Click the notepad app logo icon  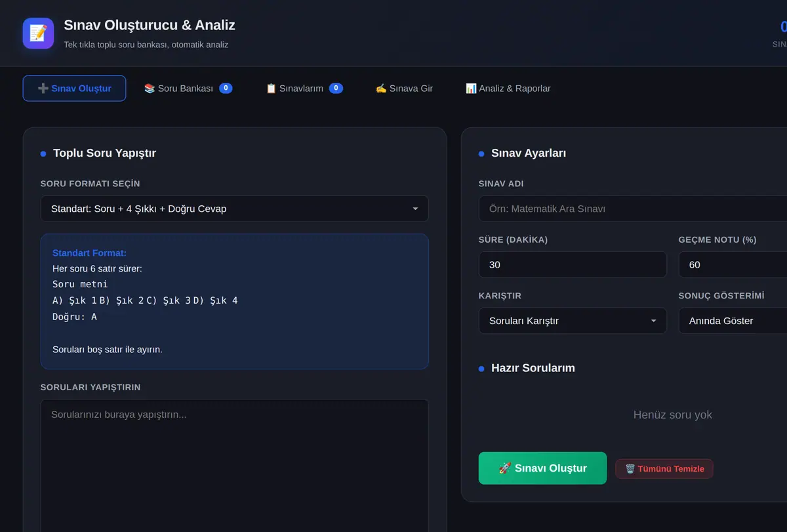[38, 33]
